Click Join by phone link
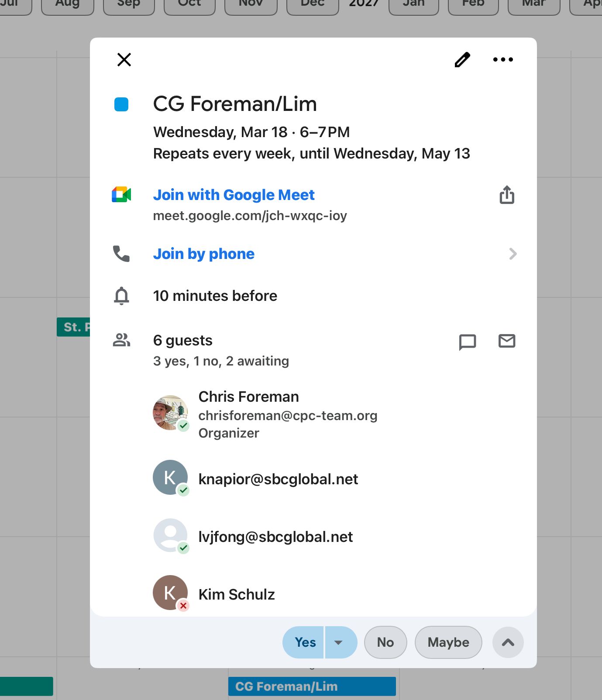The image size is (602, 700). click(x=203, y=254)
